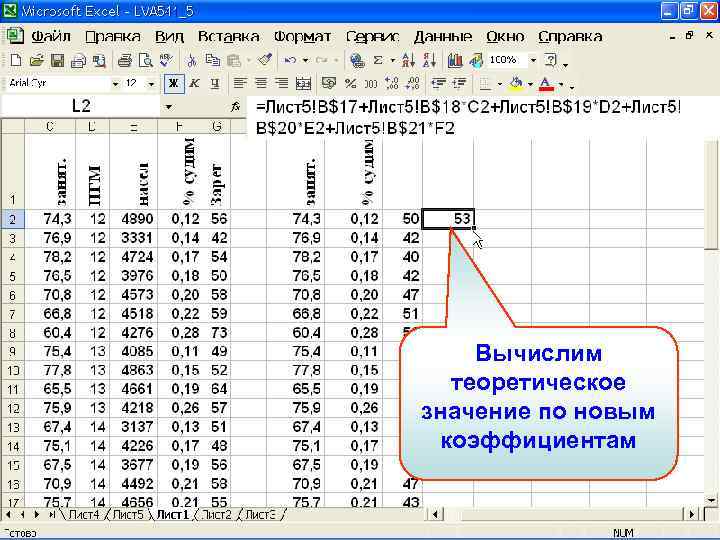Click the Borders button

[x=485, y=84]
